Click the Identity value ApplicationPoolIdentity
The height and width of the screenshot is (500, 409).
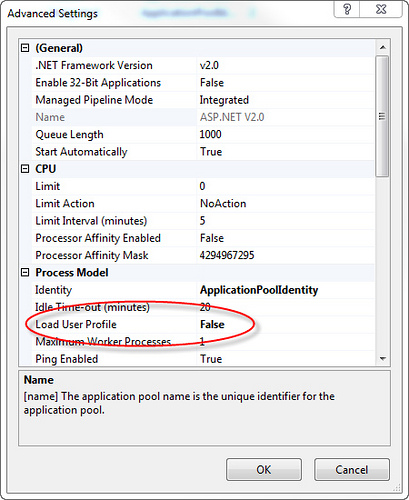click(x=259, y=290)
